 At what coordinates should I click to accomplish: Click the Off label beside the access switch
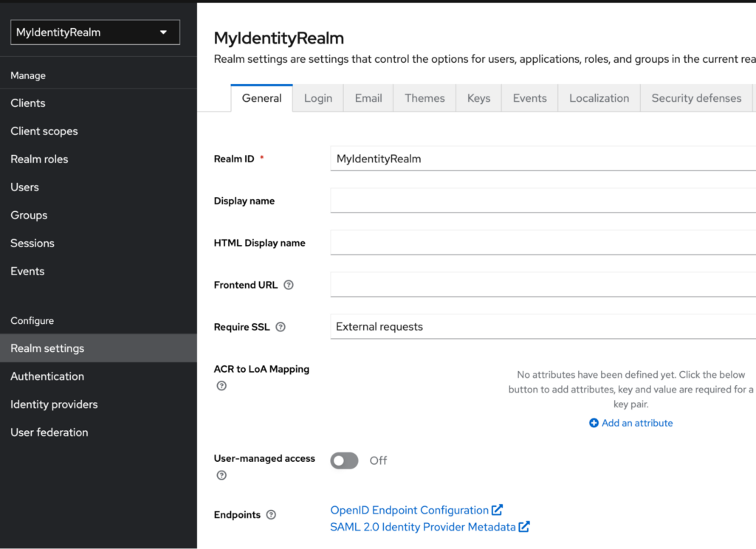pos(378,460)
